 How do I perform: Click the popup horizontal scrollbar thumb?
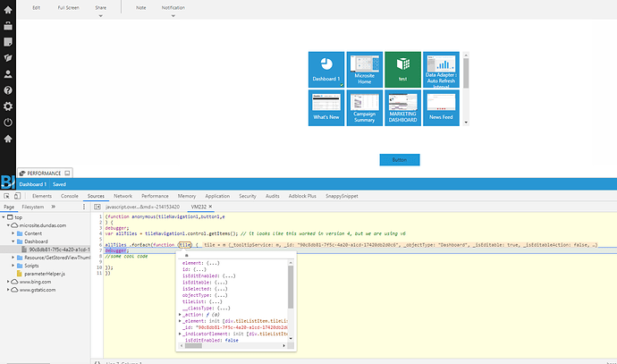click(193, 345)
